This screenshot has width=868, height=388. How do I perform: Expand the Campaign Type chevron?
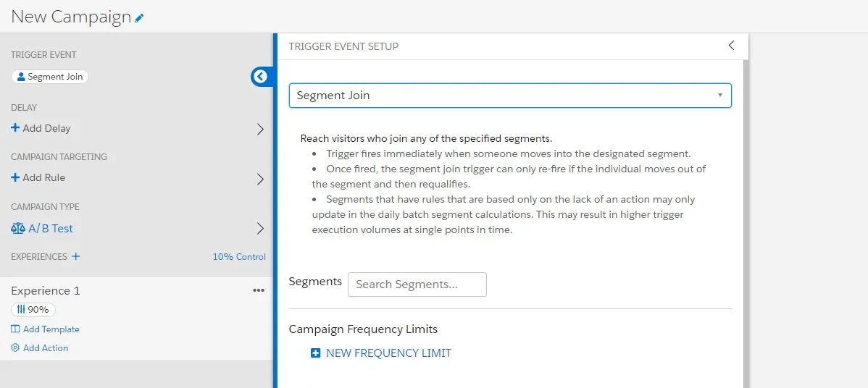pyautogui.click(x=260, y=229)
